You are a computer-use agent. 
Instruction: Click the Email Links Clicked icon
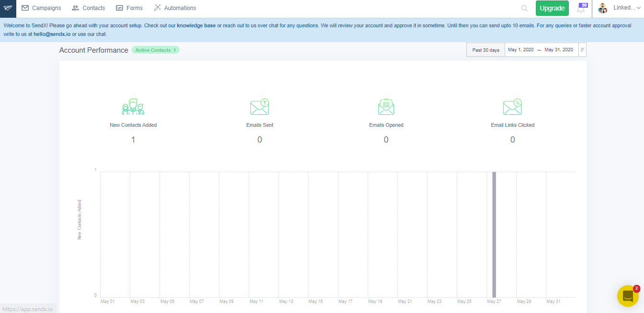click(512, 107)
